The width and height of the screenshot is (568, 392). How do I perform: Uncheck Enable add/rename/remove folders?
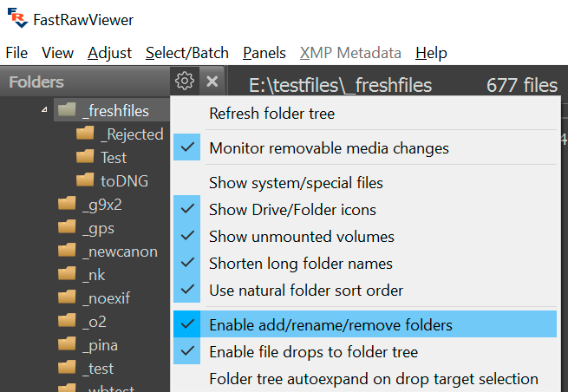pyautogui.click(x=330, y=325)
